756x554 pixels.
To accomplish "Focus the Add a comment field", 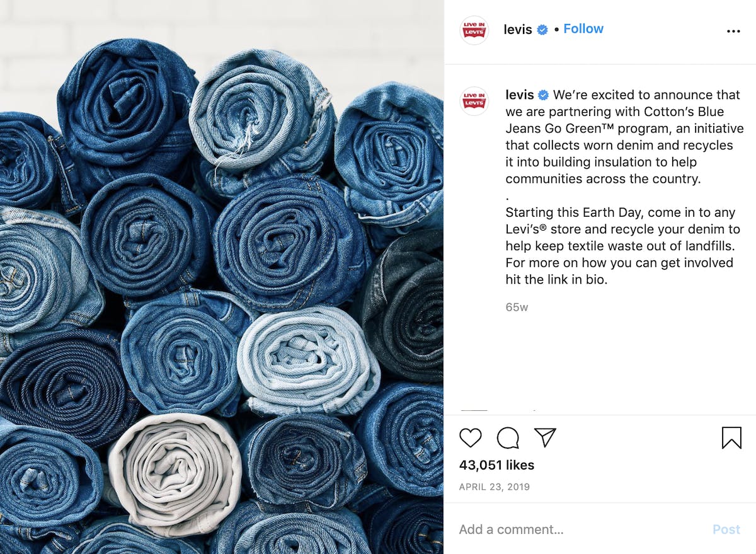I will pos(580,529).
